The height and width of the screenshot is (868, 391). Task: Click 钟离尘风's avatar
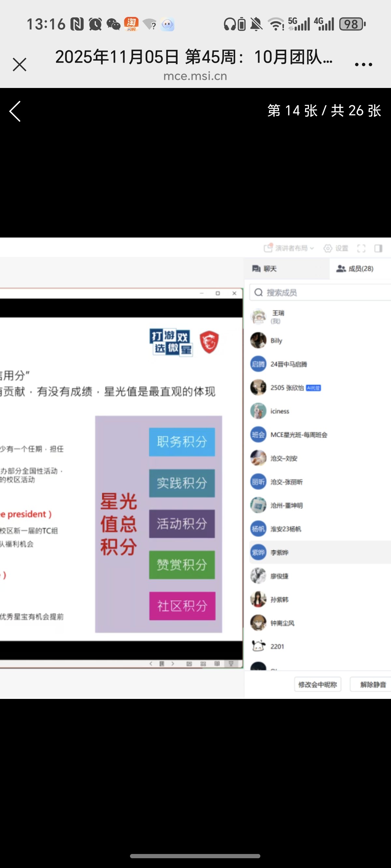(258, 623)
